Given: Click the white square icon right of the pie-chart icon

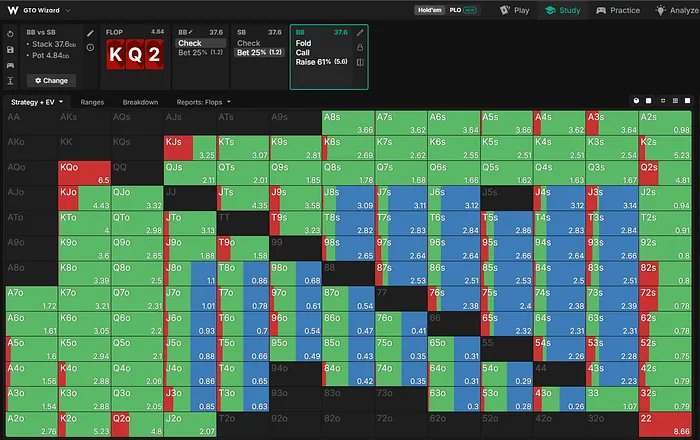Looking at the screenshot, I should click(x=649, y=101).
